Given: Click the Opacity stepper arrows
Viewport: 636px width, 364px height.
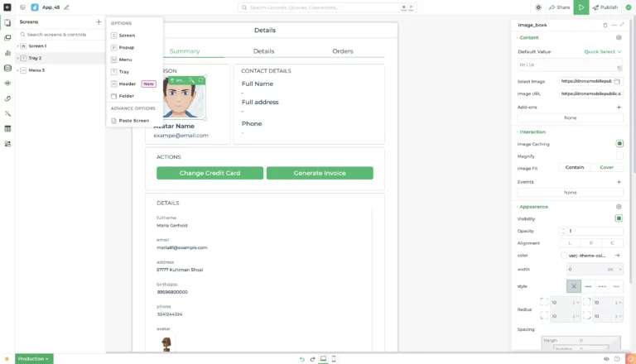Looking at the screenshot, I should coord(562,231).
